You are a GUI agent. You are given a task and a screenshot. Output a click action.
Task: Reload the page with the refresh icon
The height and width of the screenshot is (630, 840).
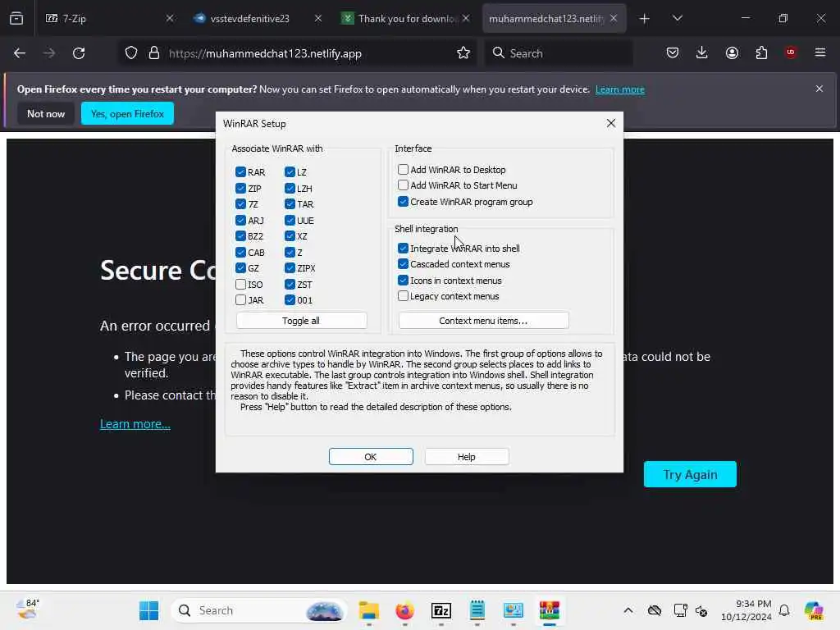pos(79,53)
